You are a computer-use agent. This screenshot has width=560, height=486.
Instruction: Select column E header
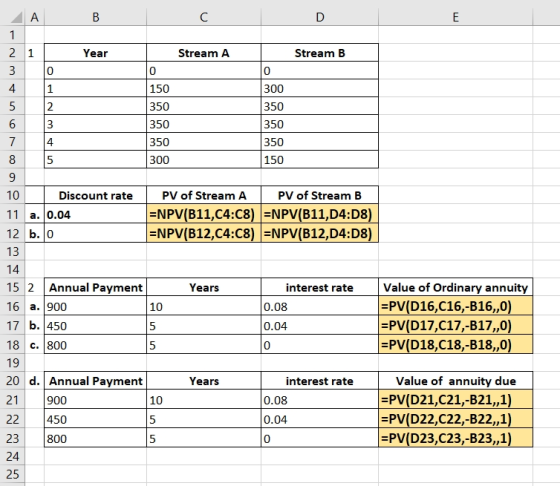(455, 17)
